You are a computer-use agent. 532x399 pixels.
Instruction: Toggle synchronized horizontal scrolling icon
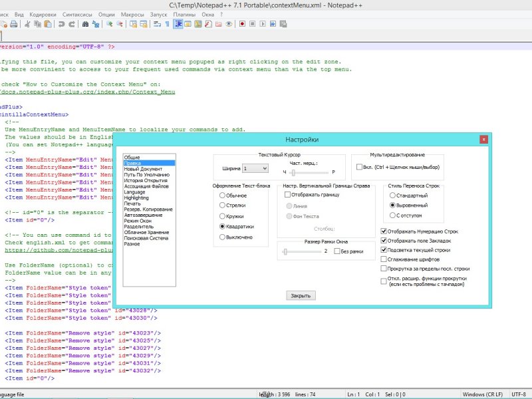[x=144, y=24]
